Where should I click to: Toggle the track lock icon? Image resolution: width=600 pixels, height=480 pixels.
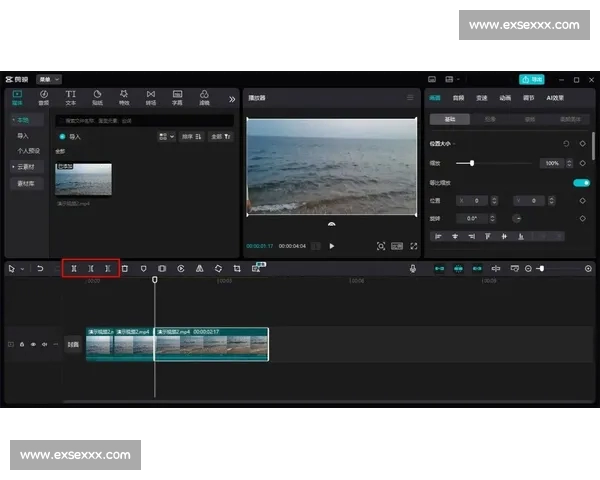[x=22, y=344]
